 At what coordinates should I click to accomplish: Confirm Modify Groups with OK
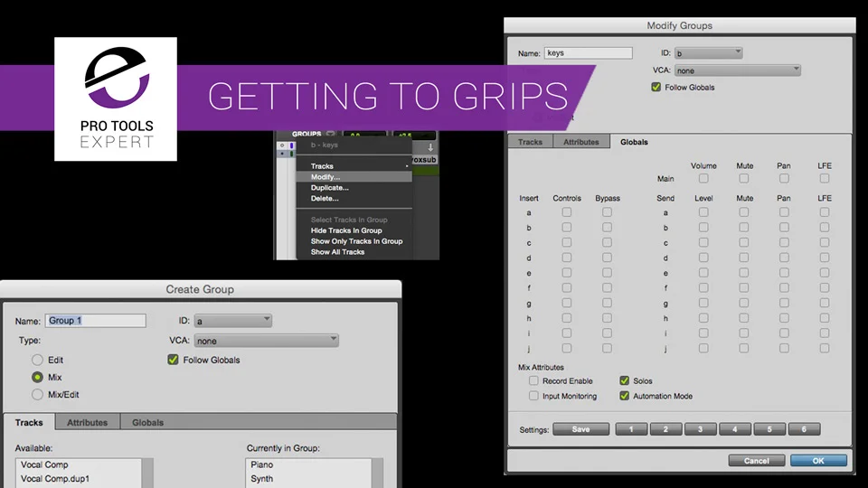point(818,460)
